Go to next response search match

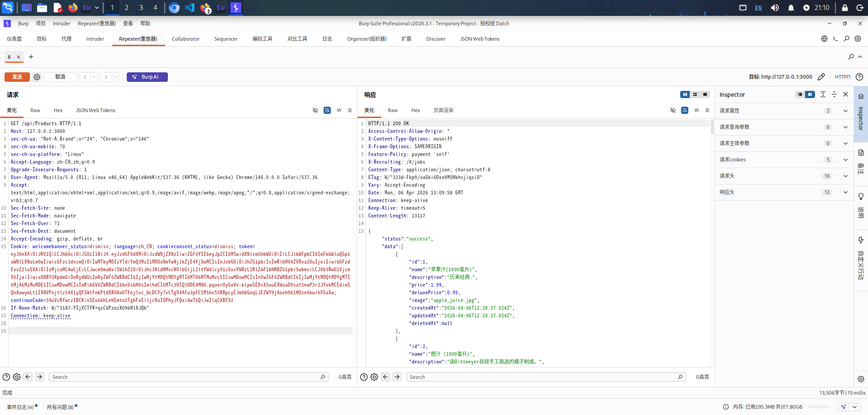tap(397, 377)
